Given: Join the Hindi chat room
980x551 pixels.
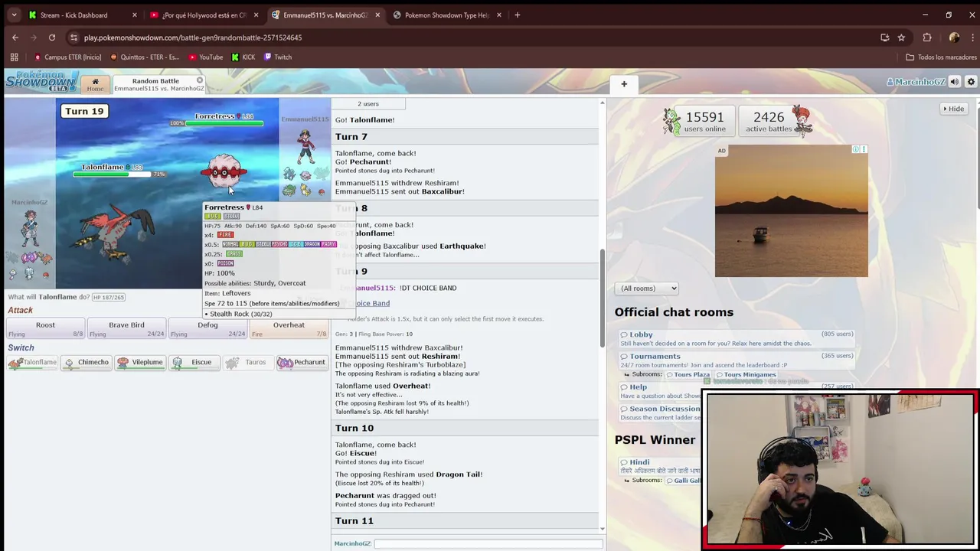Looking at the screenshot, I should (639, 462).
